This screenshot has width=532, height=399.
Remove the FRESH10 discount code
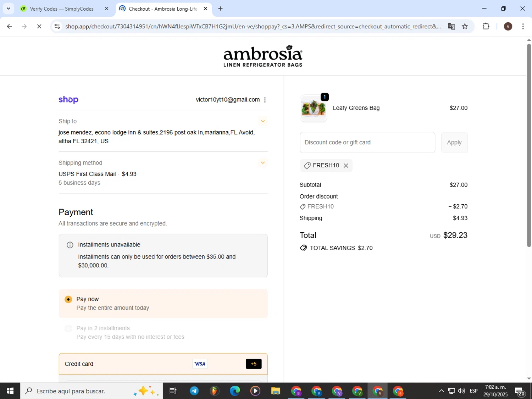tap(346, 166)
